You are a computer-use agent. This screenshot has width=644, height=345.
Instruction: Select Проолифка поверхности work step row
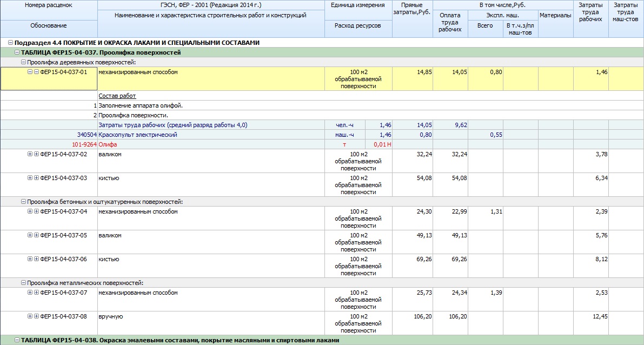[x=322, y=115]
